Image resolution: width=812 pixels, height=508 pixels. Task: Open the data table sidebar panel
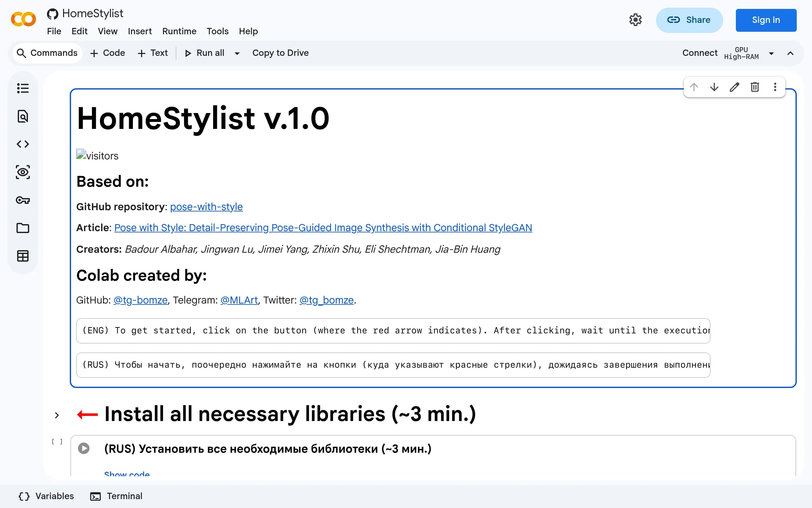(x=23, y=256)
